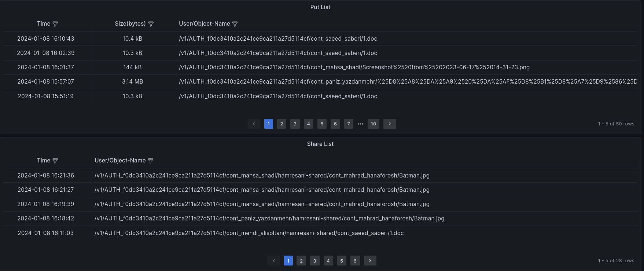Viewport: 644px width, 271px height.
Task: Select page 3 in Share List pagination
Action: tap(314, 261)
